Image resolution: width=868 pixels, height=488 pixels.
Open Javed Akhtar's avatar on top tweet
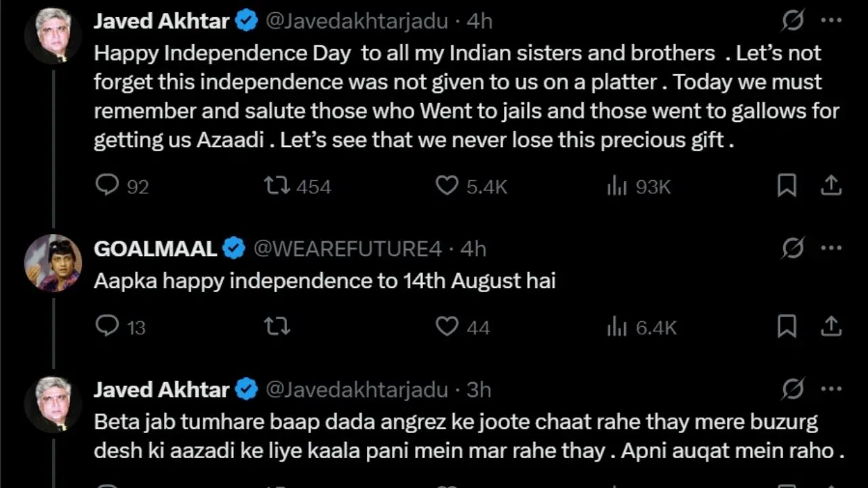53,35
